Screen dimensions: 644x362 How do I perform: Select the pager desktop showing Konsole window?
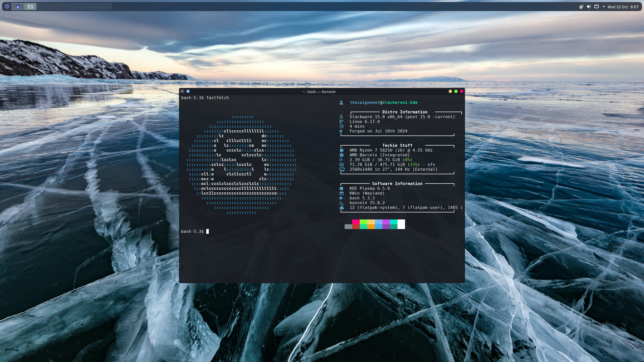tap(30, 7)
